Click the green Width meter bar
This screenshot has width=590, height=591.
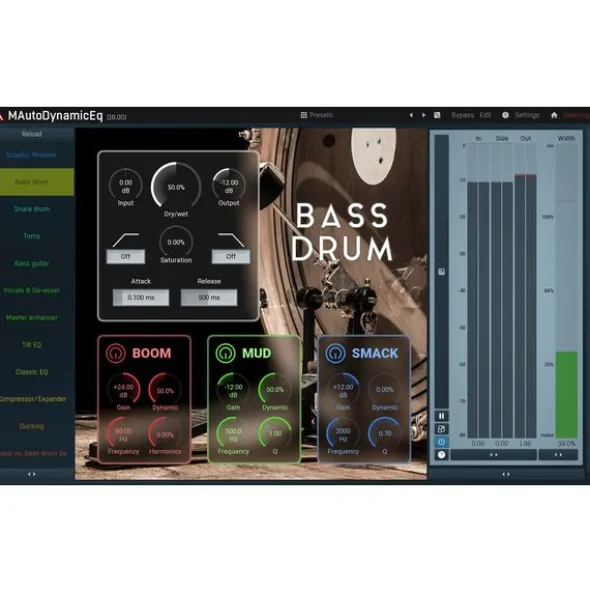click(567, 394)
